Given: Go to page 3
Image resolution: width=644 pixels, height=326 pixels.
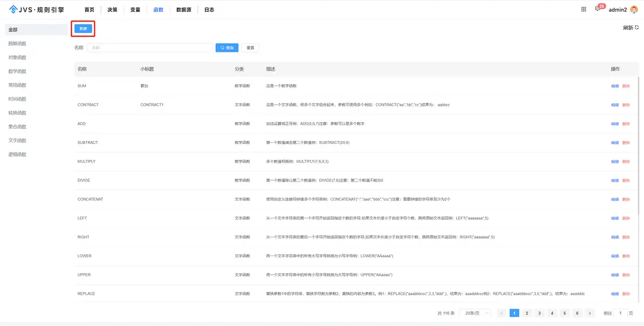Looking at the screenshot, I should [x=539, y=313].
